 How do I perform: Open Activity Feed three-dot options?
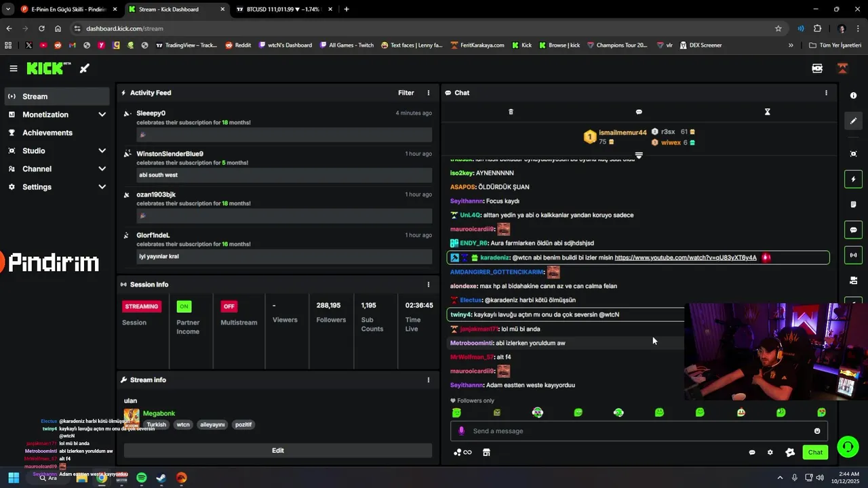[x=428, y=93]
